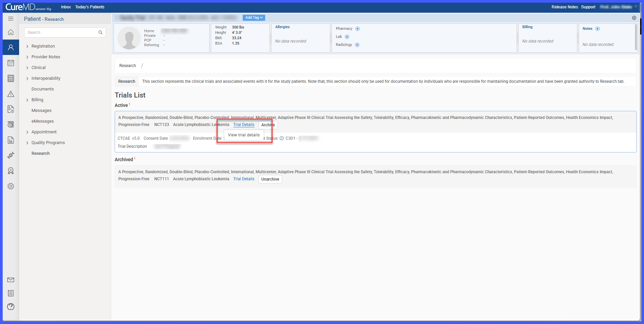Open Trial Details for NCT123 trial
The width and height of the screenshot is (644, 324).
[x=244, y=125]
